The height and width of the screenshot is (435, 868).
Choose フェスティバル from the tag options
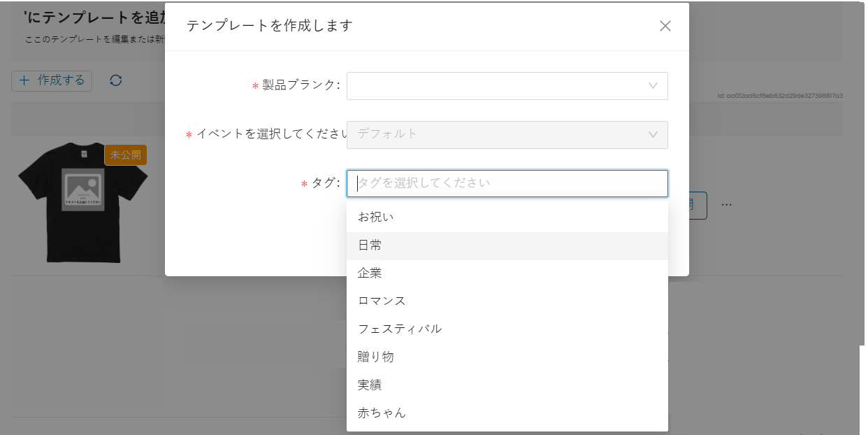(399, 329)
